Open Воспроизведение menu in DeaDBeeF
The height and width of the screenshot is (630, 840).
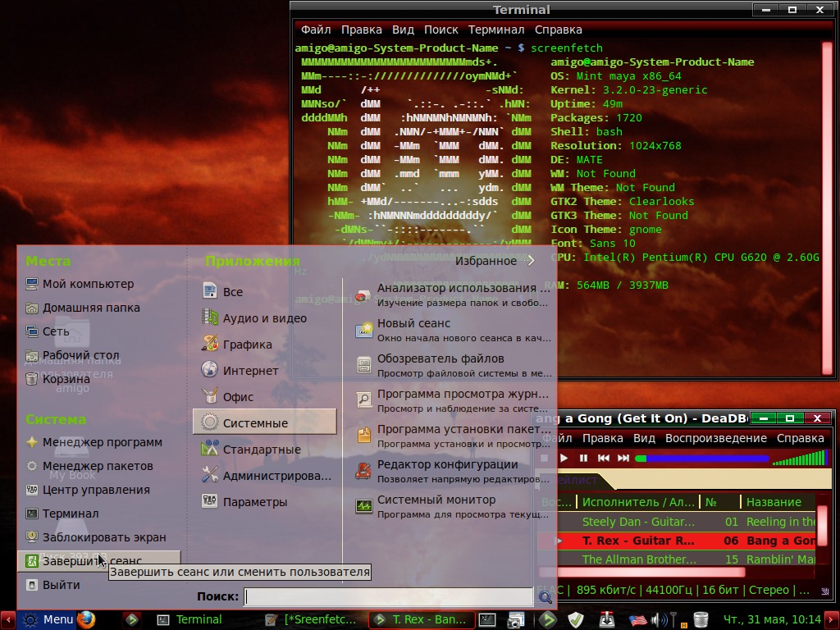click(x=715, y=438)
